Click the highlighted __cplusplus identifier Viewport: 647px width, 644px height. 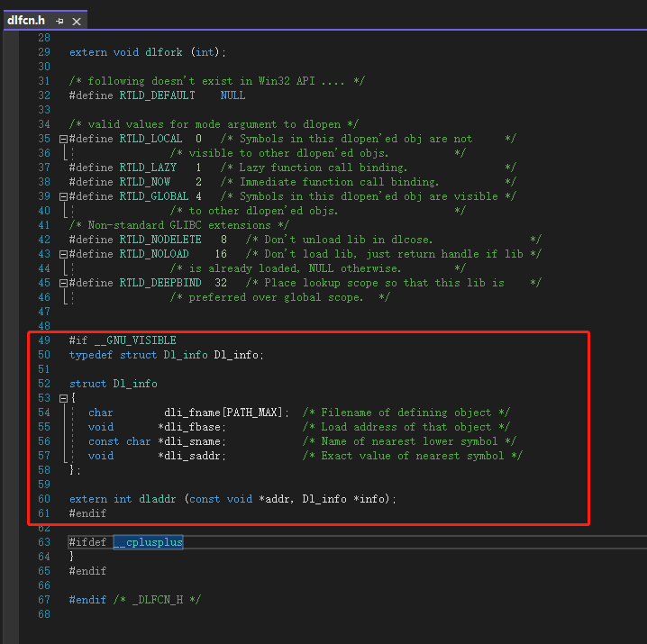pos(148,542)
